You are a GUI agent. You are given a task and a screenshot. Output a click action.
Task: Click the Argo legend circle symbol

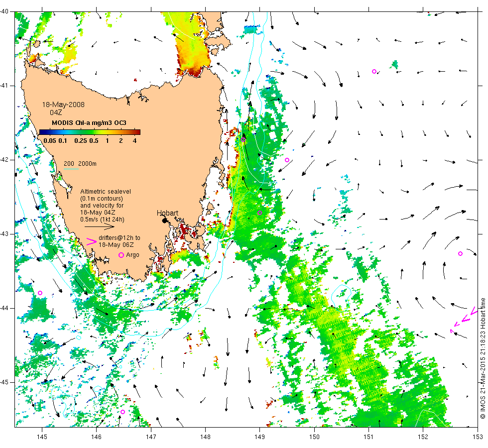[x=121, y=255]
